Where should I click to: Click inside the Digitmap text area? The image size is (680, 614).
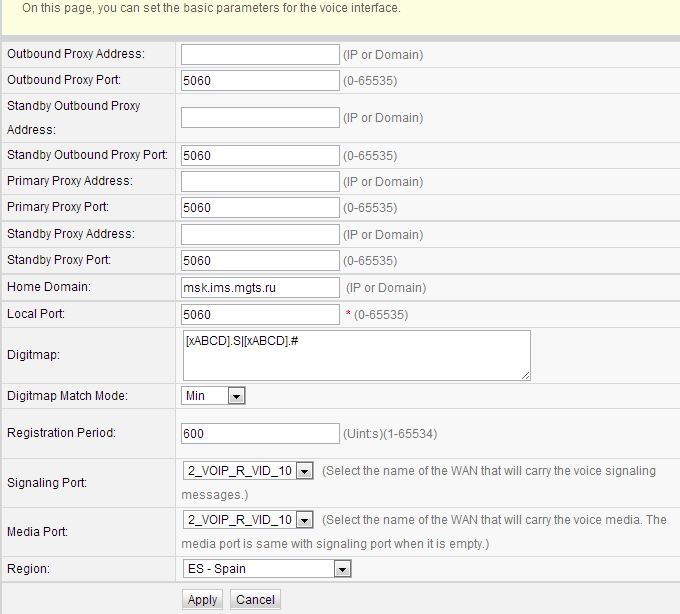[355, 355]
